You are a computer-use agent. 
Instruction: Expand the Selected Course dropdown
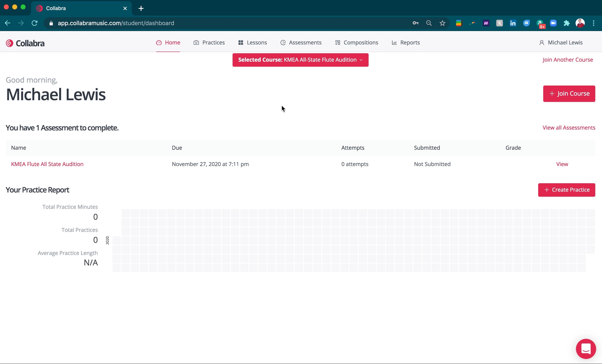point(300,60)
